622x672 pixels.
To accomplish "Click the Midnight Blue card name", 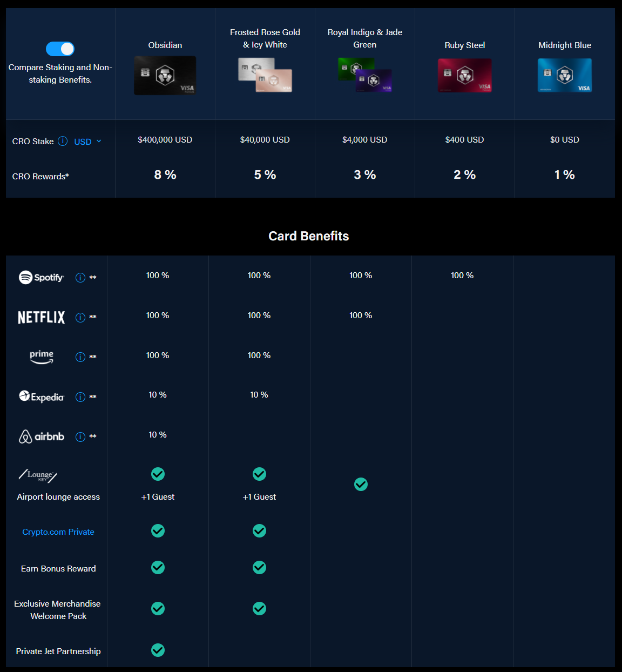I will pos(565,45).
